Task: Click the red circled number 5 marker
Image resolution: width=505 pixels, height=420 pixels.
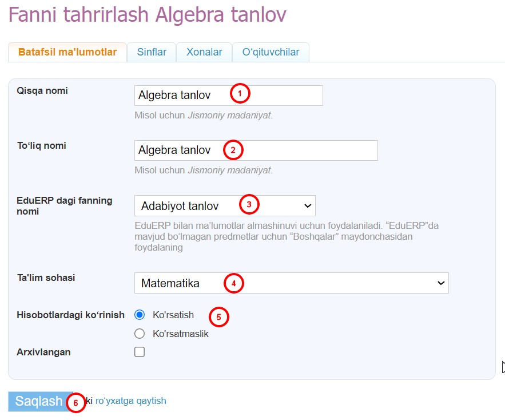Action: tap(218, 317)
